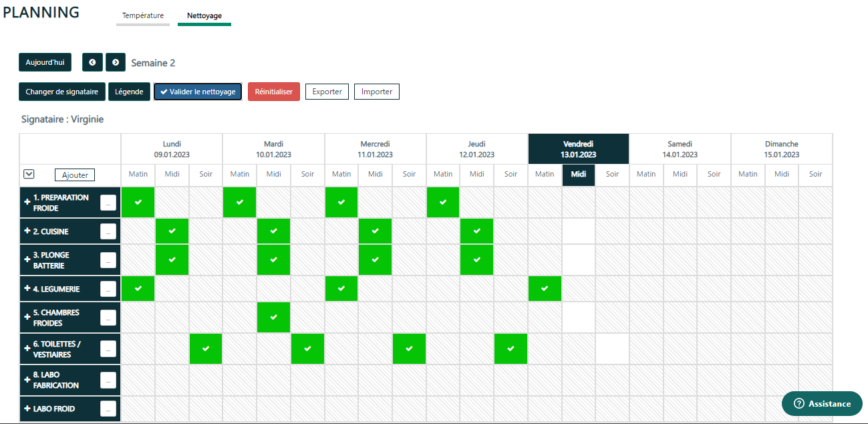Toggle Vendredi Matin check for Legumerie
This screenshot has height=424, width=868.
[545, 289]
